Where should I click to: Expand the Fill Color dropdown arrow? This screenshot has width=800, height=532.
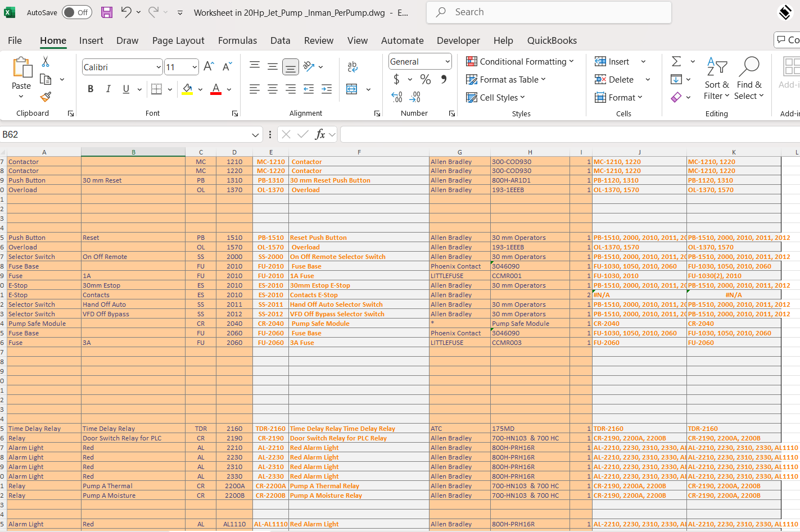pyautogui.click(x=200, y=89)
